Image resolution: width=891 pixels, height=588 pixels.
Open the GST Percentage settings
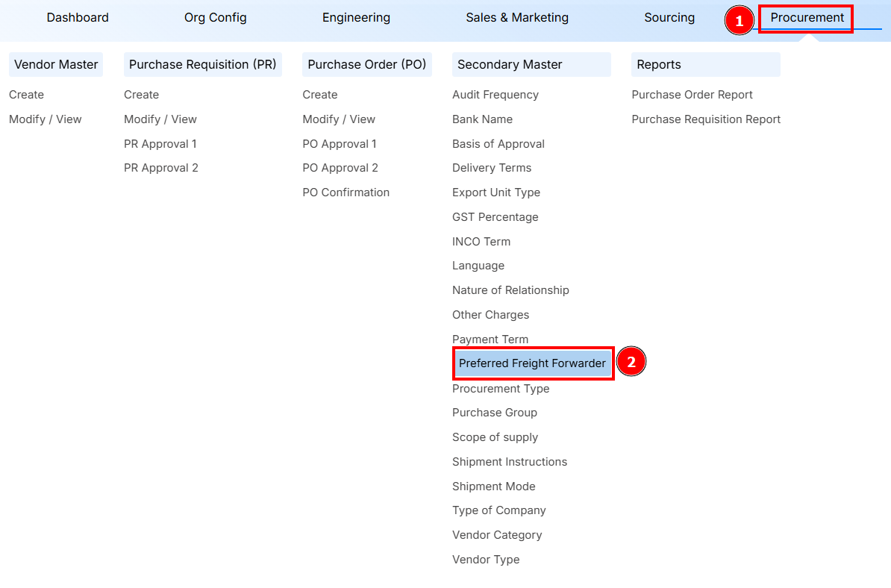click(495, 216)
